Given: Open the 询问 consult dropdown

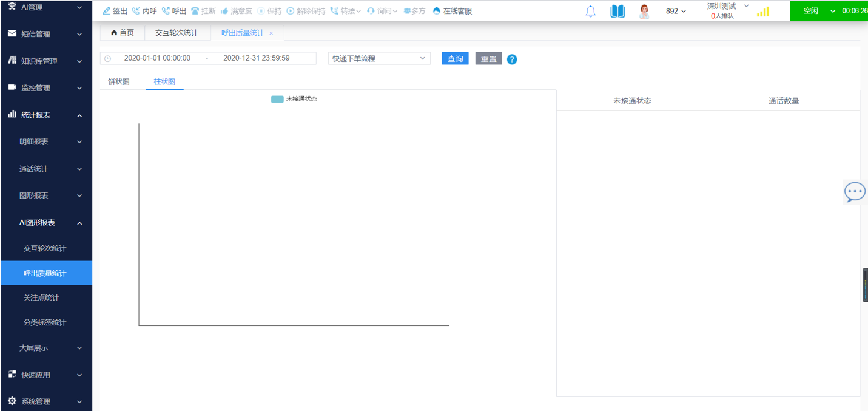Looking at the screenshot, I should pyautogui.click(x=382, y=11).
